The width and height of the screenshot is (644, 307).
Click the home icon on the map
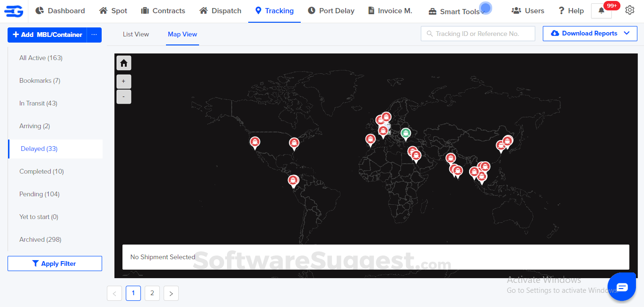pos(123,62)
